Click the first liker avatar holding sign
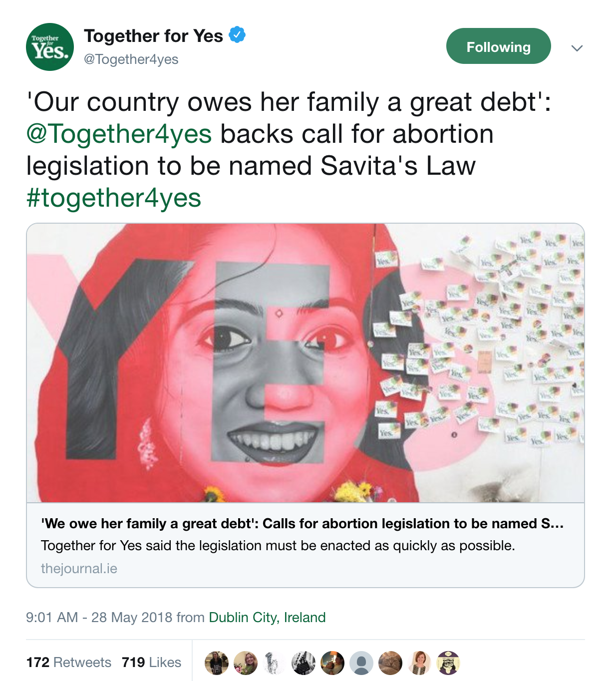Screen dimensions: 616x681 point(217,663)
